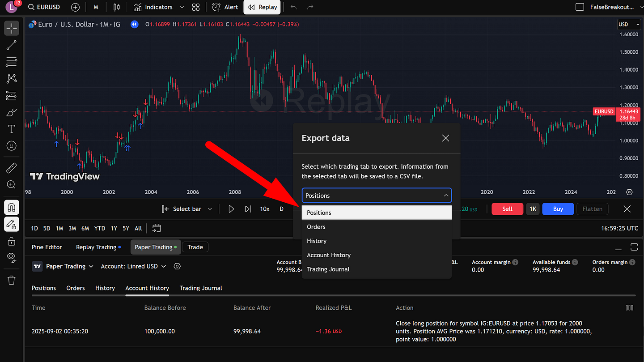
Task: Open the layout setup square icon
Action: coord(580,7)
